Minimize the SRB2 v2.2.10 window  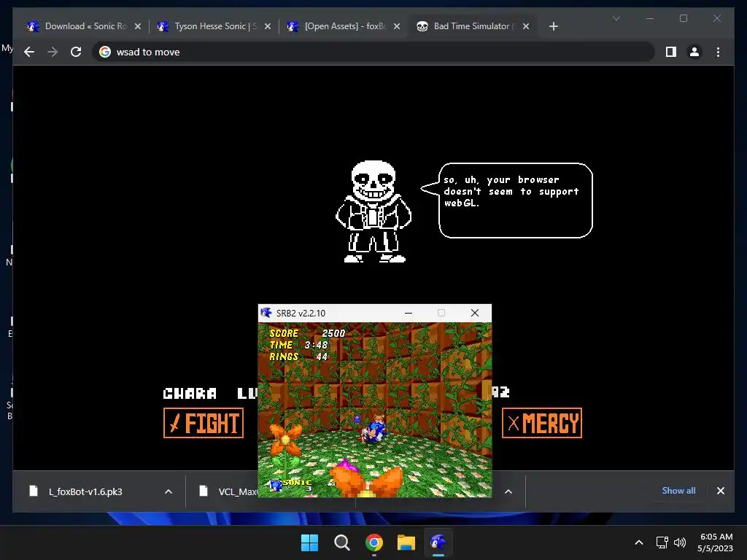click(409, 313)
